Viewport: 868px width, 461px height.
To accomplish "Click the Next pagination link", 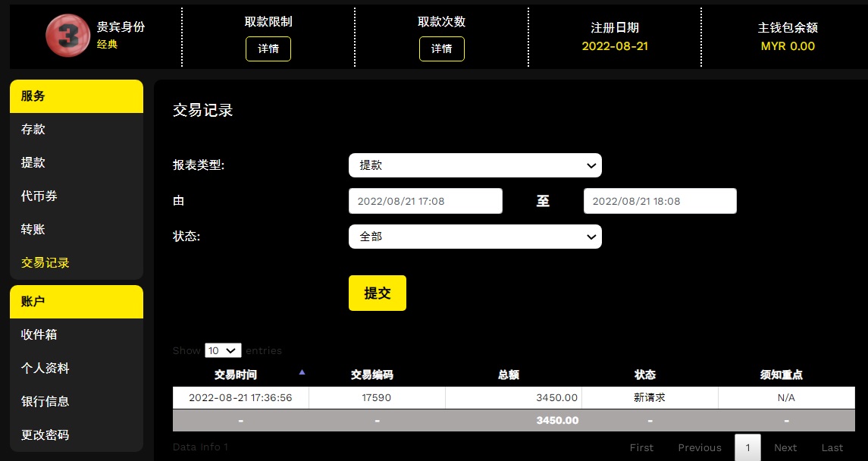I will [x=785, y=447].
